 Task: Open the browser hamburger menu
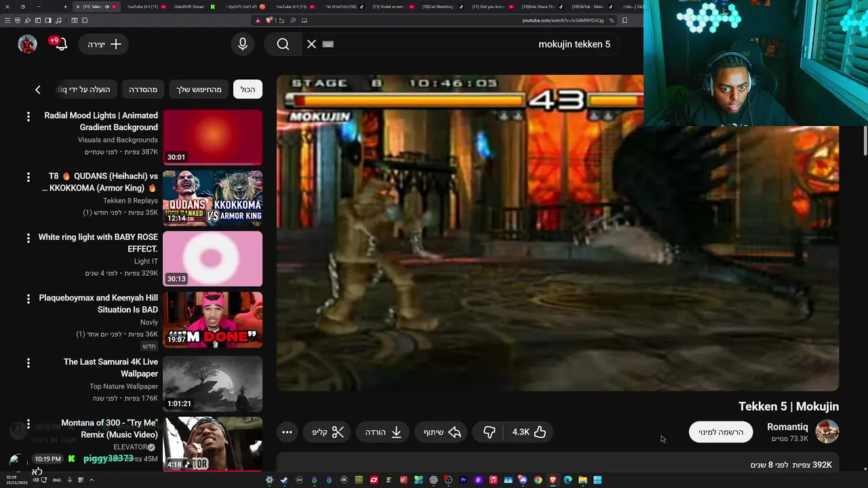(x=7, y=20)
